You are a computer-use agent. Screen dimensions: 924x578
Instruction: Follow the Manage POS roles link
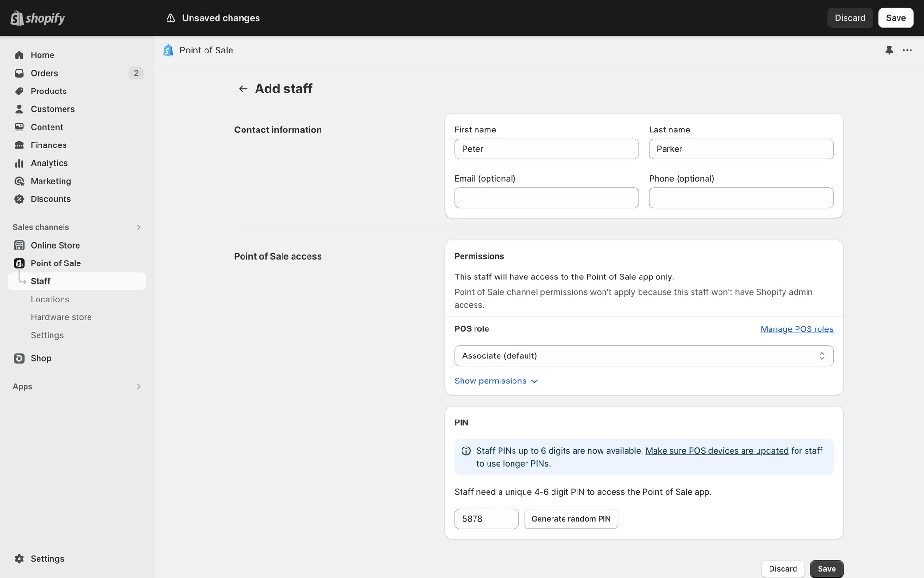796,329
